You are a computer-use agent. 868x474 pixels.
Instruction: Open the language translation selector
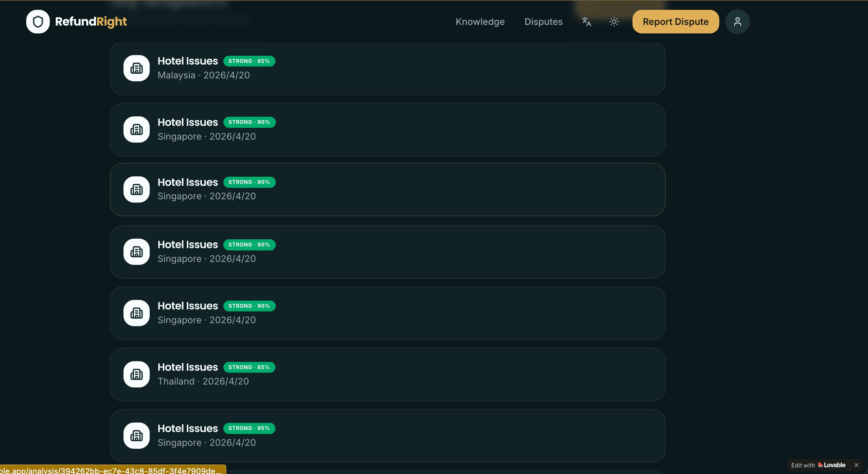tap(587, 22)
